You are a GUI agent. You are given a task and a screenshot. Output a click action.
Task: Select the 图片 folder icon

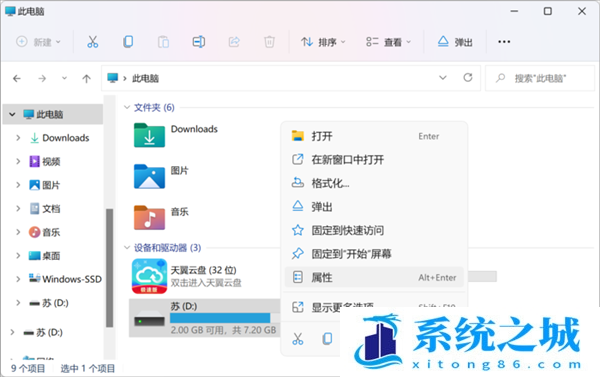(x=149, y=176)
